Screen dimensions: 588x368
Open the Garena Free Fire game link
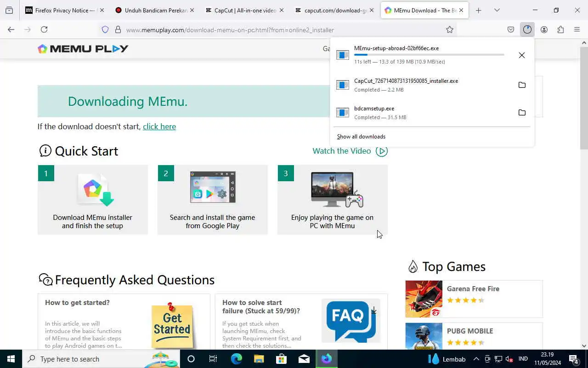pyautogui.click(x=473, y=289)
